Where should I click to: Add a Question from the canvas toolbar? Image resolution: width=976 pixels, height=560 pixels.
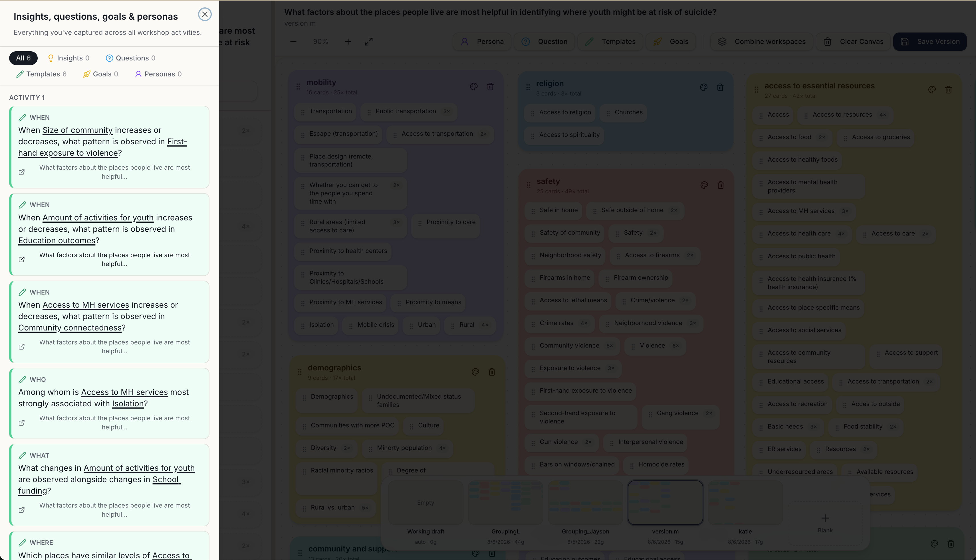click(x=544, y=42)
